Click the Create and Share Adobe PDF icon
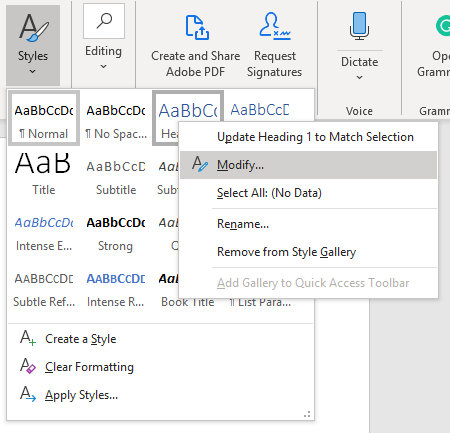The height and width of the screenshot is (433, 450). tap(197, 27)
